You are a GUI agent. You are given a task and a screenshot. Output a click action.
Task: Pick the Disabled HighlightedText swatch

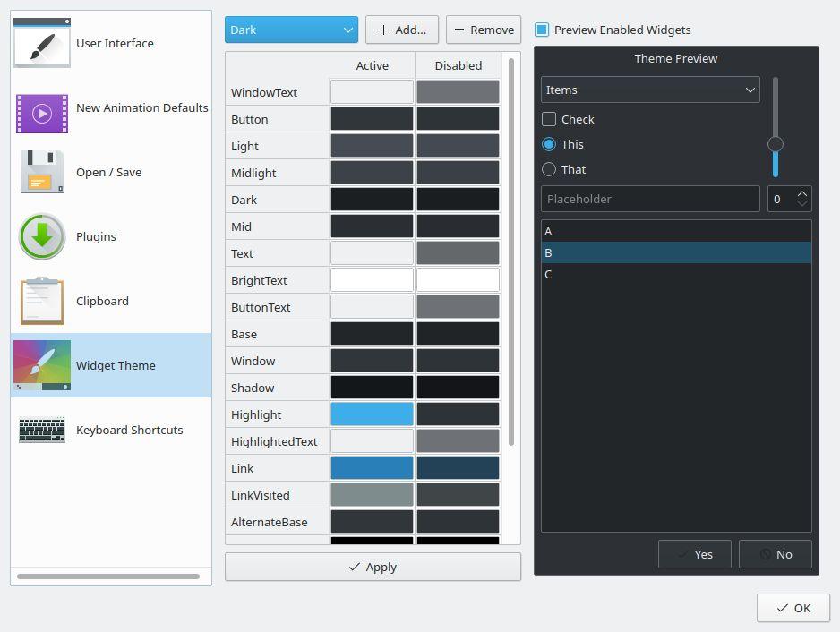point(458,441)
